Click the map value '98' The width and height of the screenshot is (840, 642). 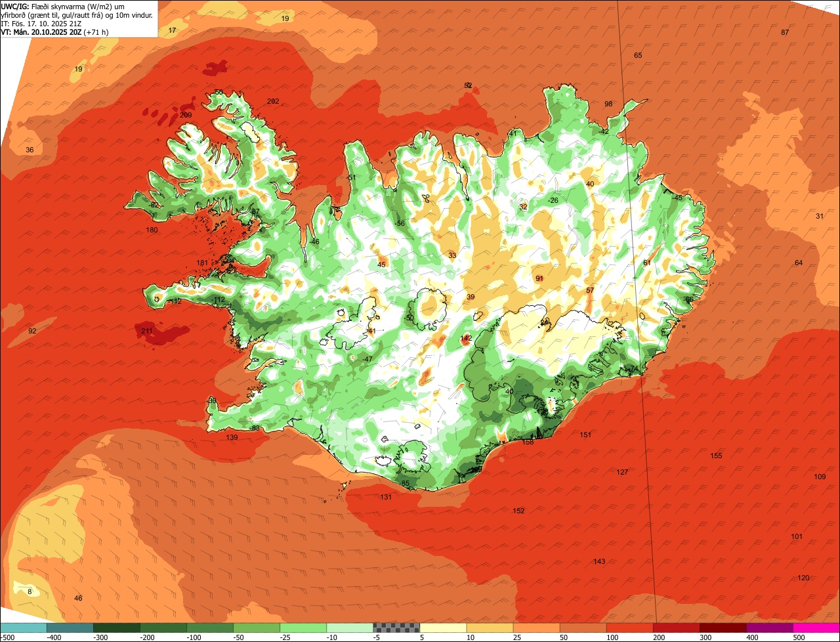tap(608, 104)
